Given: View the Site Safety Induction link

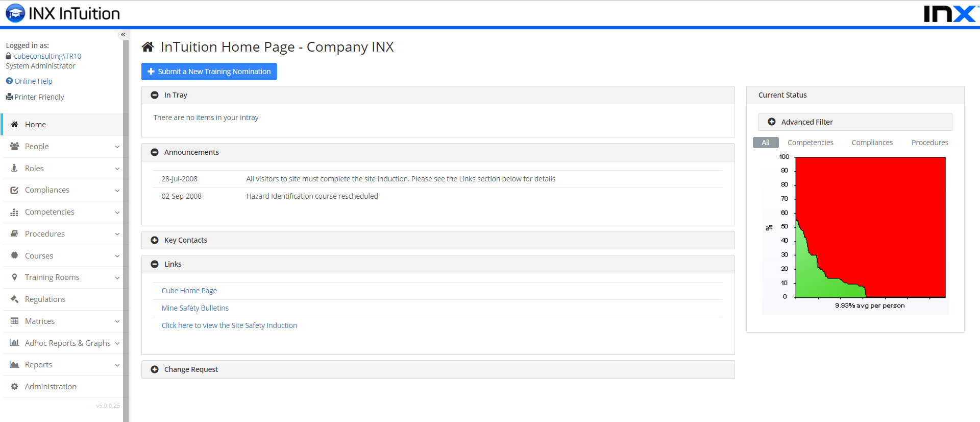Looking at the screenshot, I should [229, 325].
